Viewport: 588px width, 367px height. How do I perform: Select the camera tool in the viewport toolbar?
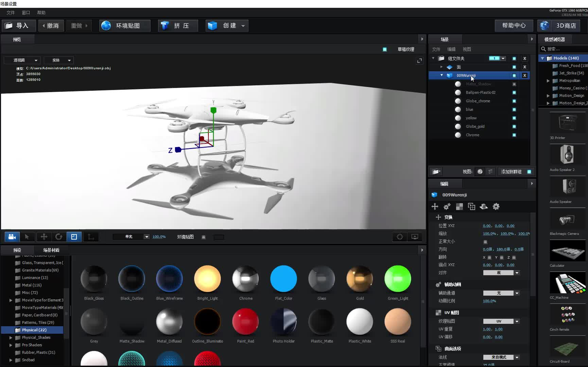[12, 237]
